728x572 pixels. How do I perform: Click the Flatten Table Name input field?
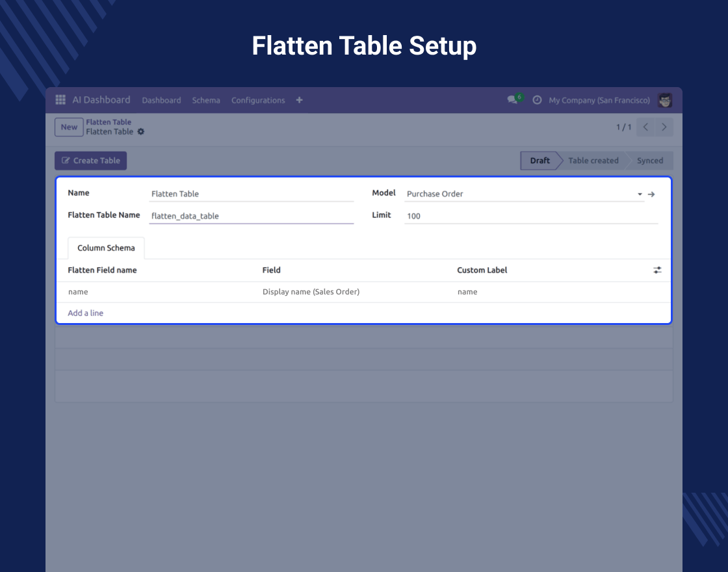[x=251, y=216]
